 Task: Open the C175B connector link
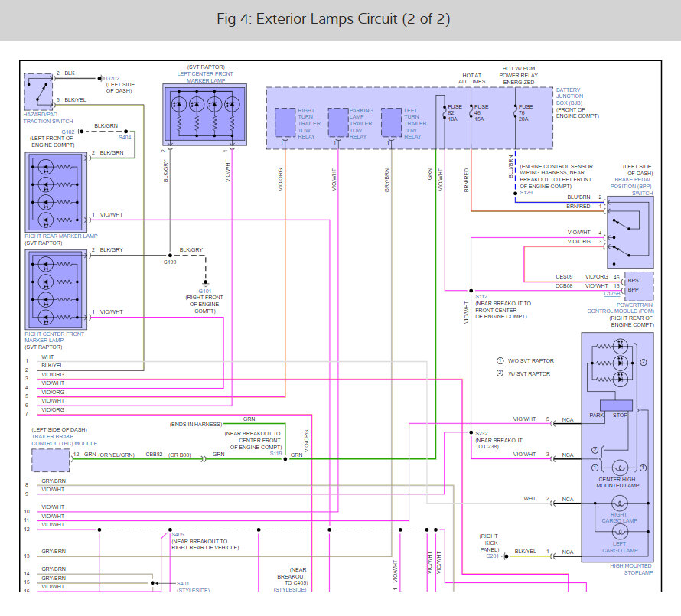coord(612,294)
